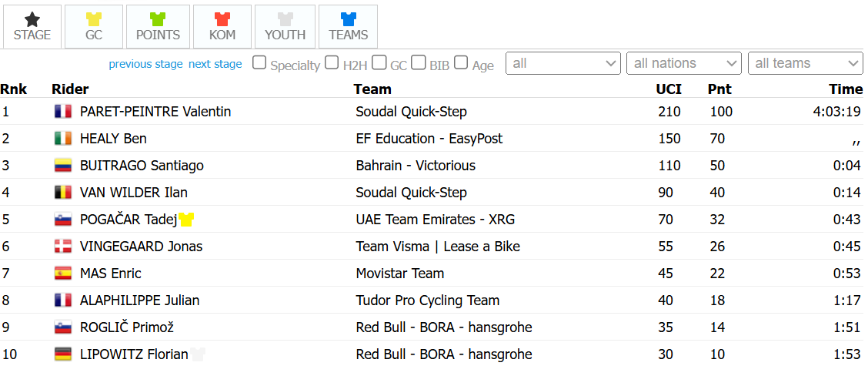The width and height of the screenshot is (868, 366).
Task: Open the Soudal Quick-Step team link for Van Wilder
Action: (411, 193)
